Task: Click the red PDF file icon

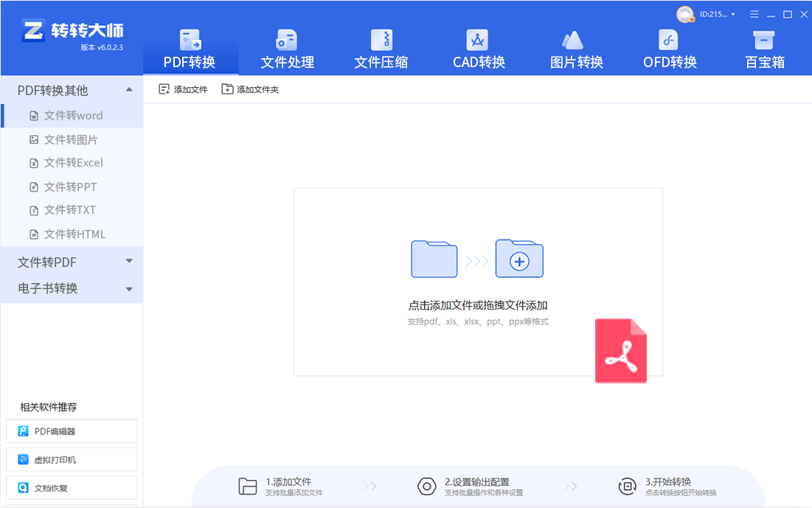Action: coord(620,350)
